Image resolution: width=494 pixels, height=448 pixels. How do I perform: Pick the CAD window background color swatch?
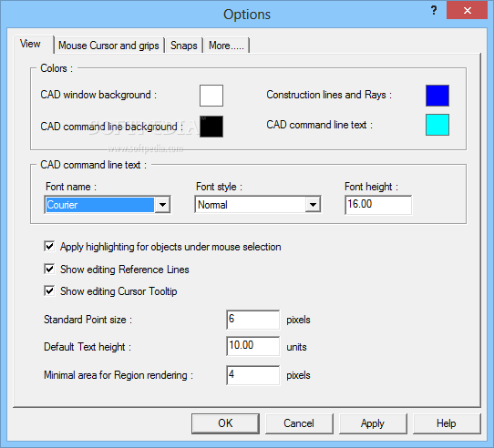pyautogui.click(x=211, y=96)
